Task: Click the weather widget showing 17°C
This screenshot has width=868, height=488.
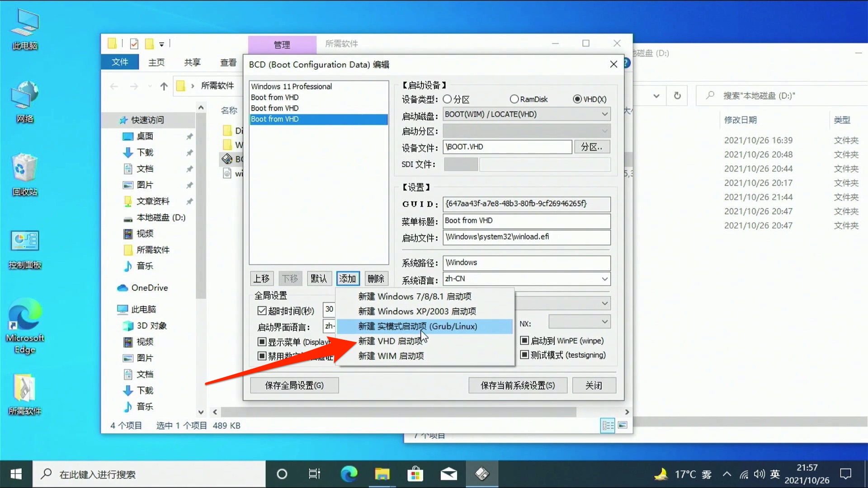Action: pos(682,474)
